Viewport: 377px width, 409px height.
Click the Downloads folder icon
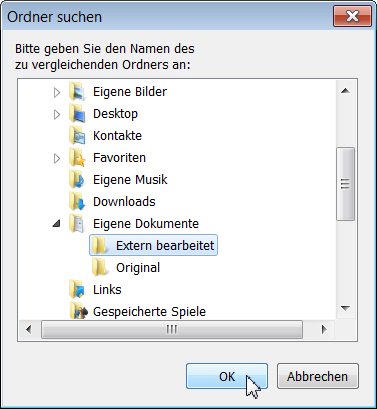click(x=77, y=202)
